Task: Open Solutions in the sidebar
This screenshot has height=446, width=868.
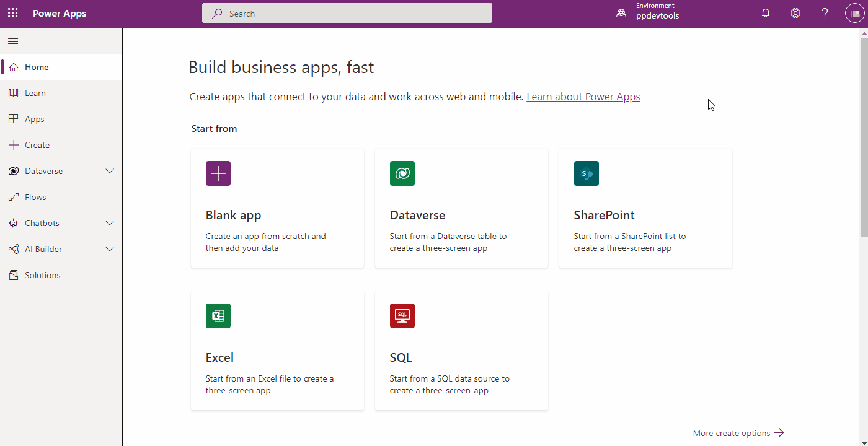Action: point(42,275)
